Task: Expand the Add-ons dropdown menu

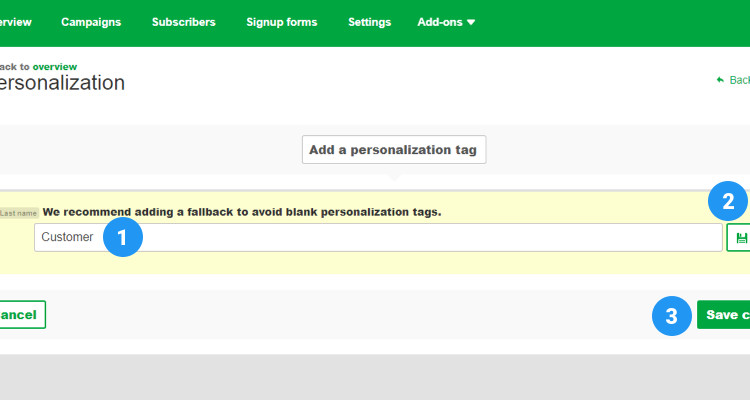Action: (x=446, y=22)
